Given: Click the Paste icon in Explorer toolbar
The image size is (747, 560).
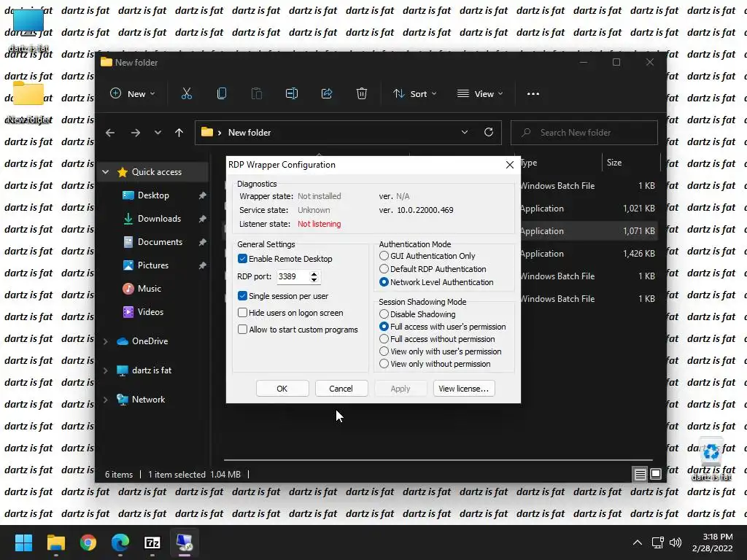Looking at the screenshot, I should 256,94.
